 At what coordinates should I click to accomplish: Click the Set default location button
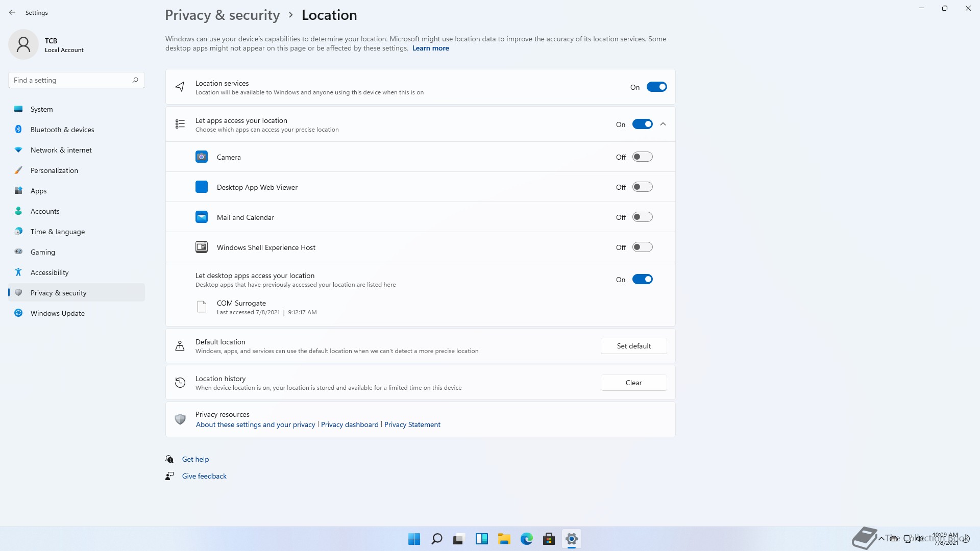coord(633,345)
